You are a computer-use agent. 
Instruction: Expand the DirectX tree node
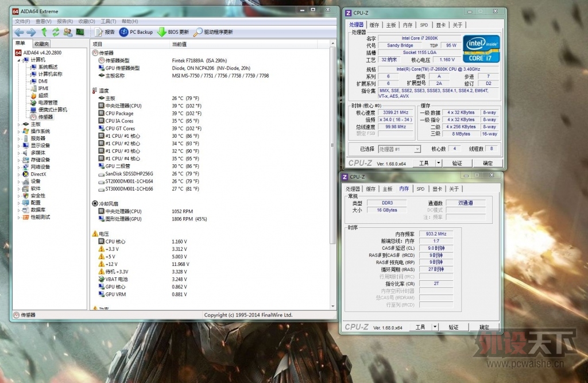19,174
